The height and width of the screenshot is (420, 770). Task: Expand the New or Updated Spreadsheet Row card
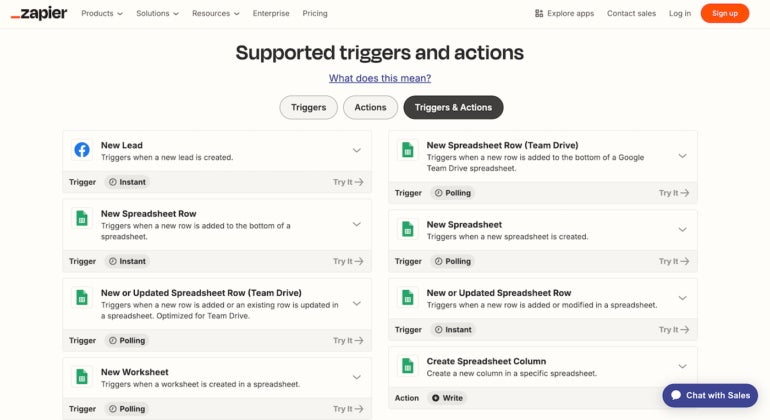pos(683,298)
